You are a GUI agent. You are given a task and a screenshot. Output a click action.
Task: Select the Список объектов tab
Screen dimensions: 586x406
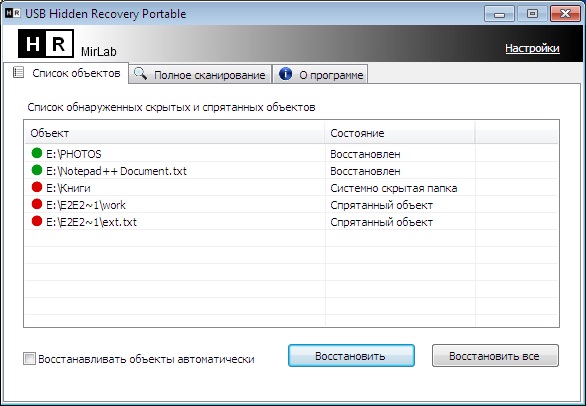coord(66,73)
